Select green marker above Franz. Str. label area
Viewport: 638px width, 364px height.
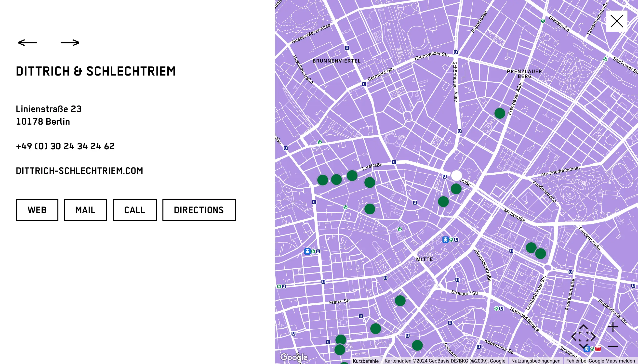400,301
